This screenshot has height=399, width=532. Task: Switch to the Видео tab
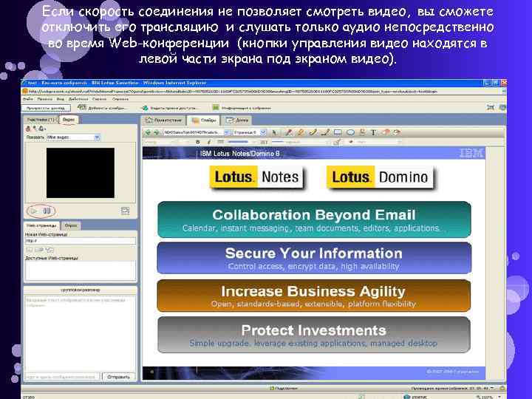click(69, 120)
